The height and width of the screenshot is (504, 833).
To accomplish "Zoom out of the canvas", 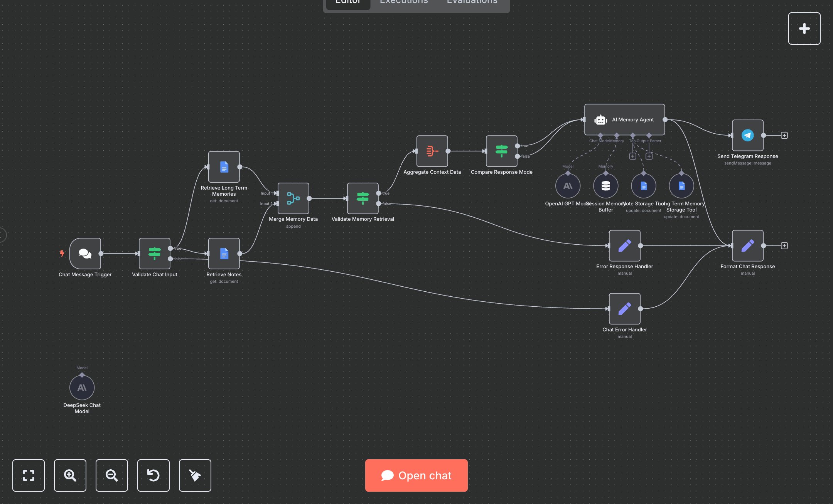I will (x=112, y=475).
